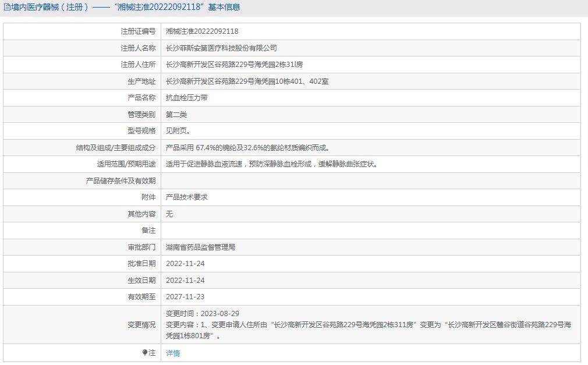The image size is (588, 365).
Task: Select the value 产品技术要求
Action: [x=187, y=197]
